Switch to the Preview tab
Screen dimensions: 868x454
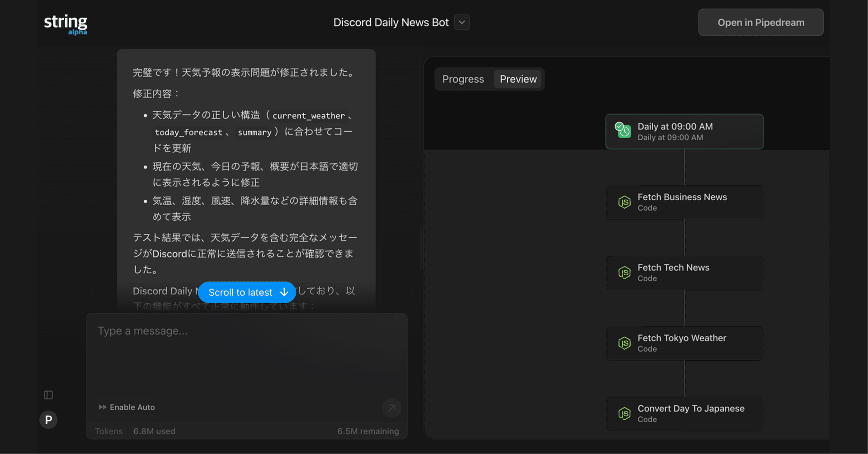point(518,79)
